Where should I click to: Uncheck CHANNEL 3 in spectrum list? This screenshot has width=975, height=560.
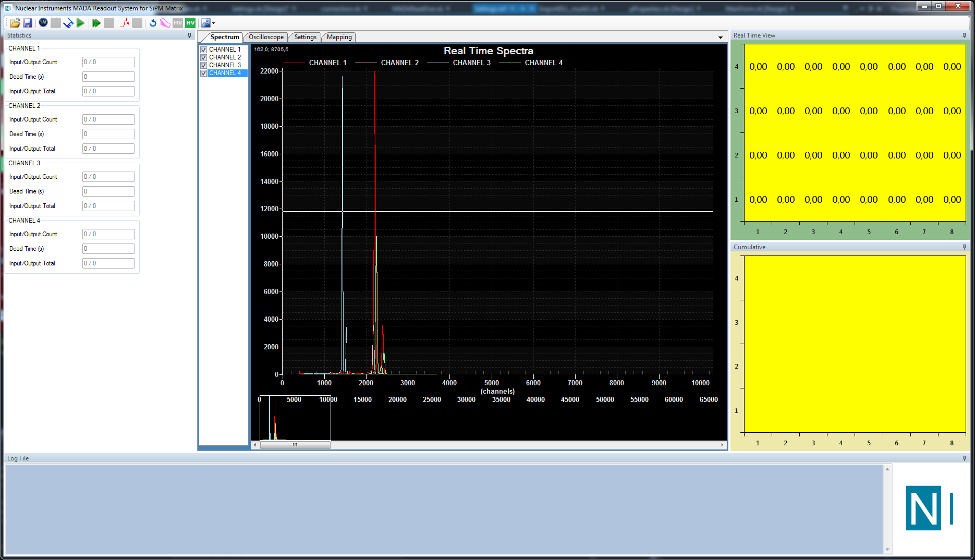[204, 65]
